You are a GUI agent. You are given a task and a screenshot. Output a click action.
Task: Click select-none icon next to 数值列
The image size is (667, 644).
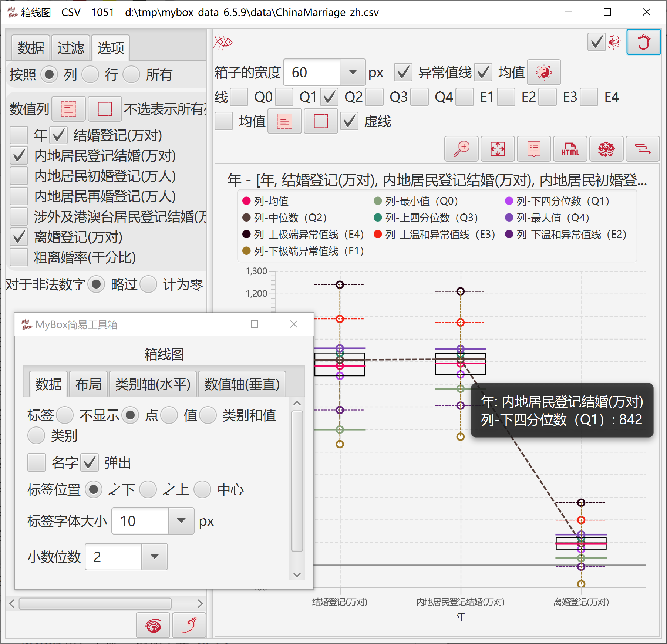click(105, 109)
